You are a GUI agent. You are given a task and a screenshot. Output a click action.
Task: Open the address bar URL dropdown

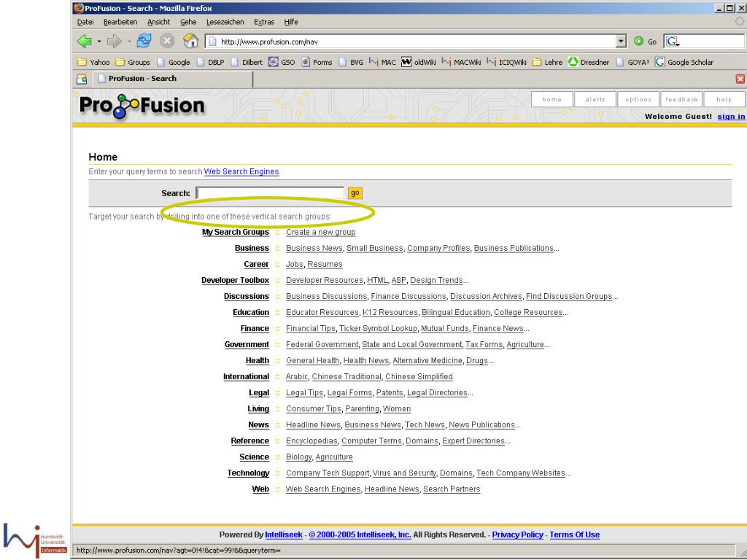click(x=621, y=41)
